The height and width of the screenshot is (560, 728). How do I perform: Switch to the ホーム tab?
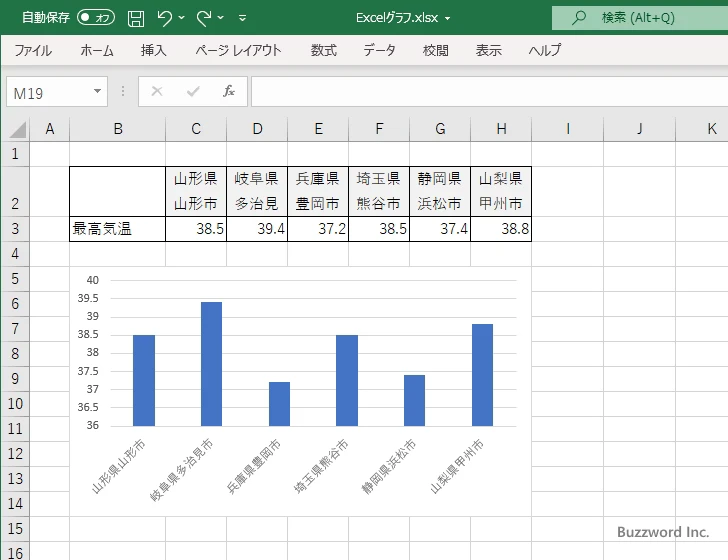click(97, 50)
